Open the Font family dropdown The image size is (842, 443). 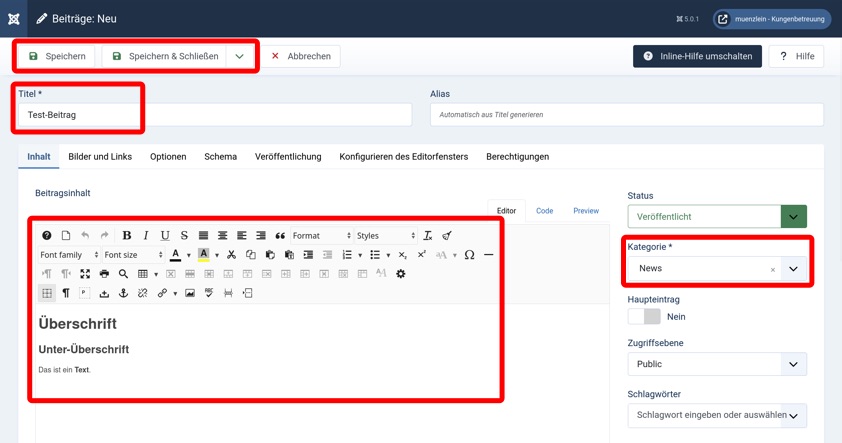tap(68, 255)
